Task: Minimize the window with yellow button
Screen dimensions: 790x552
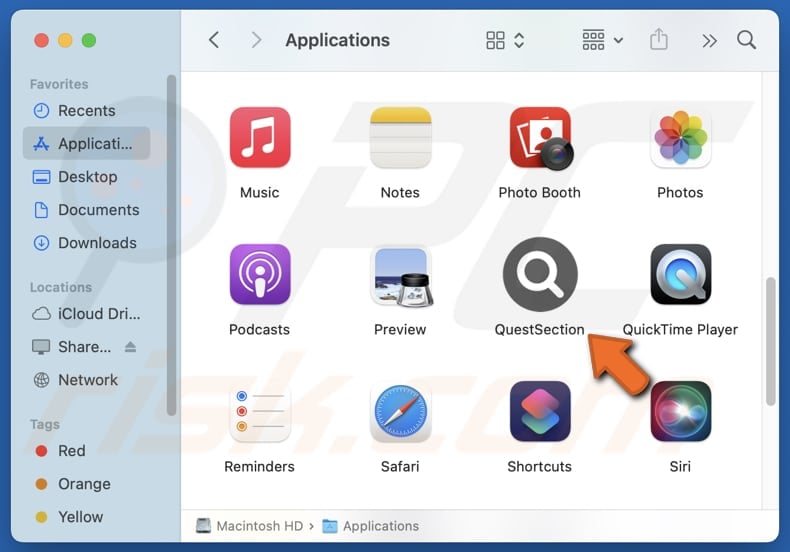Action: tap(65, 40)
